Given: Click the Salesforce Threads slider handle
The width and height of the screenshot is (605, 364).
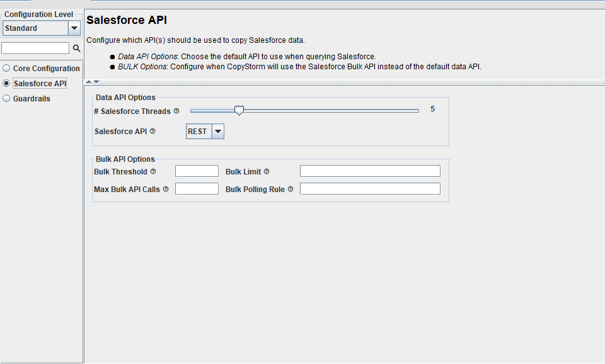Looking at the screenshot, I should [239, 111].
